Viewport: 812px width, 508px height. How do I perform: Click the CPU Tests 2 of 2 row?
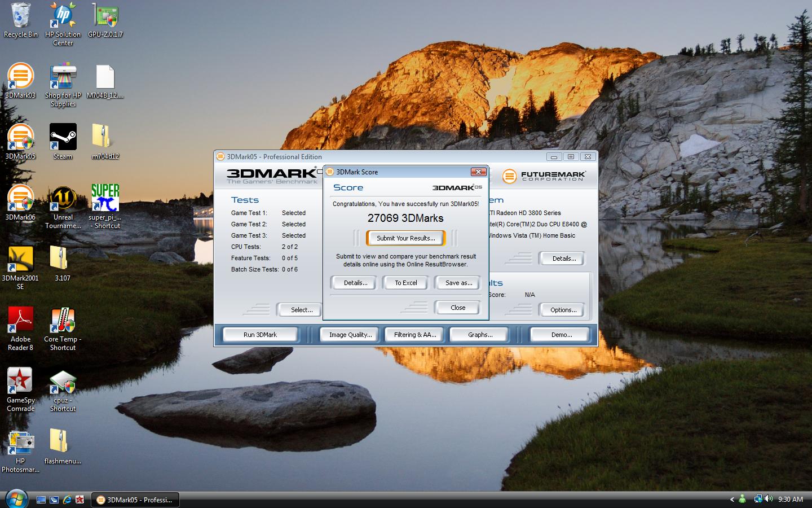(x=264, y=247)
